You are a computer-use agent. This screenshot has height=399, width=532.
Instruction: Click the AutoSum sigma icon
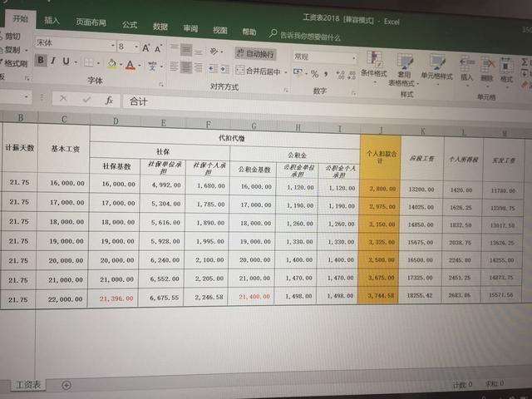(x=525, y=62)
